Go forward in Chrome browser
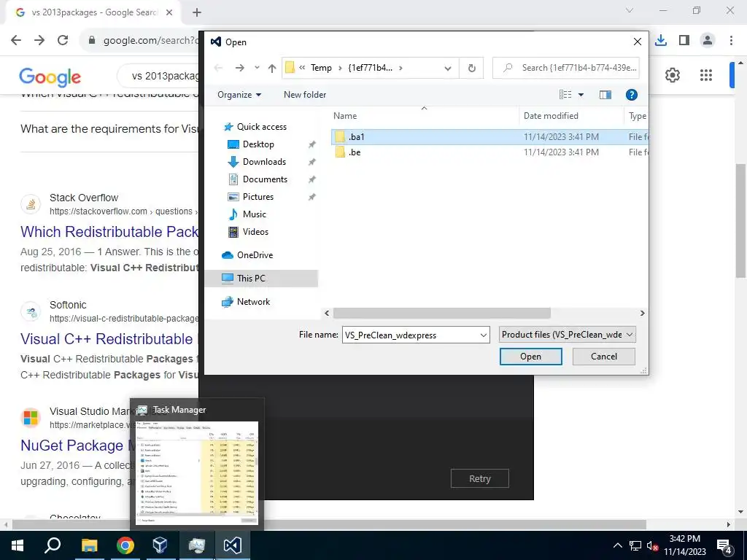Viewport: 747px width, 560px height. [x=39, y=40]
